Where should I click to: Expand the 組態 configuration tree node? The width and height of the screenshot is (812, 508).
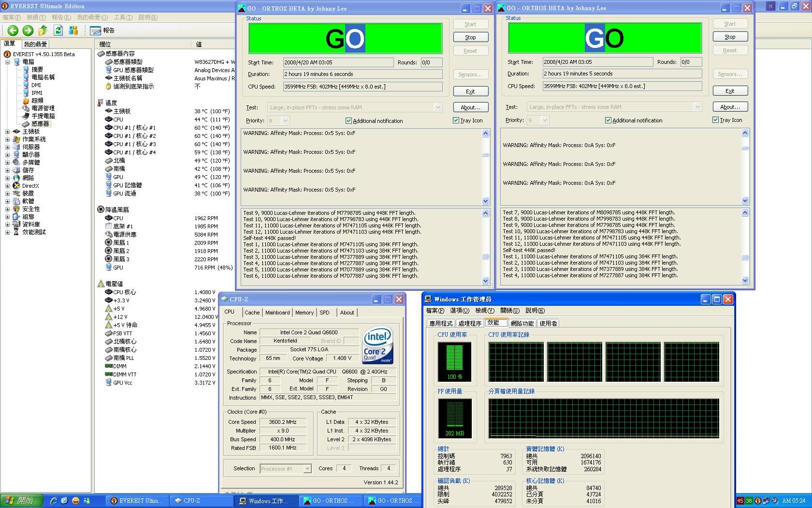(x=7, y=217)
